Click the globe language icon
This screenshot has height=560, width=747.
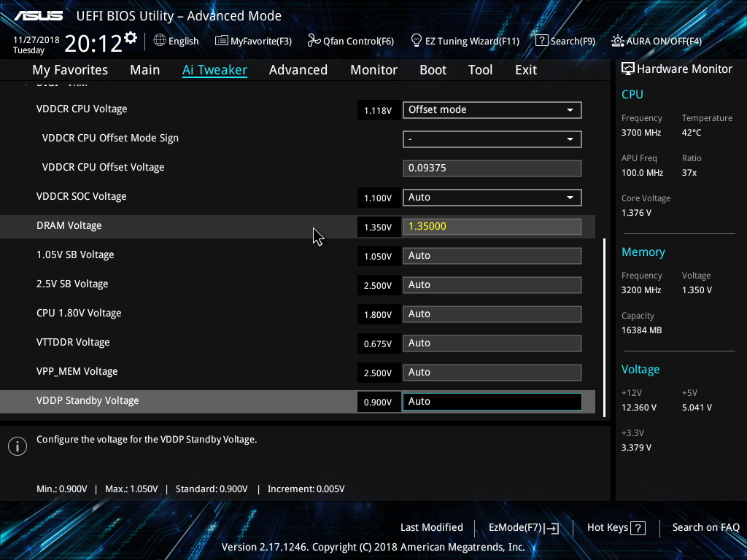[x=160, y=41]
